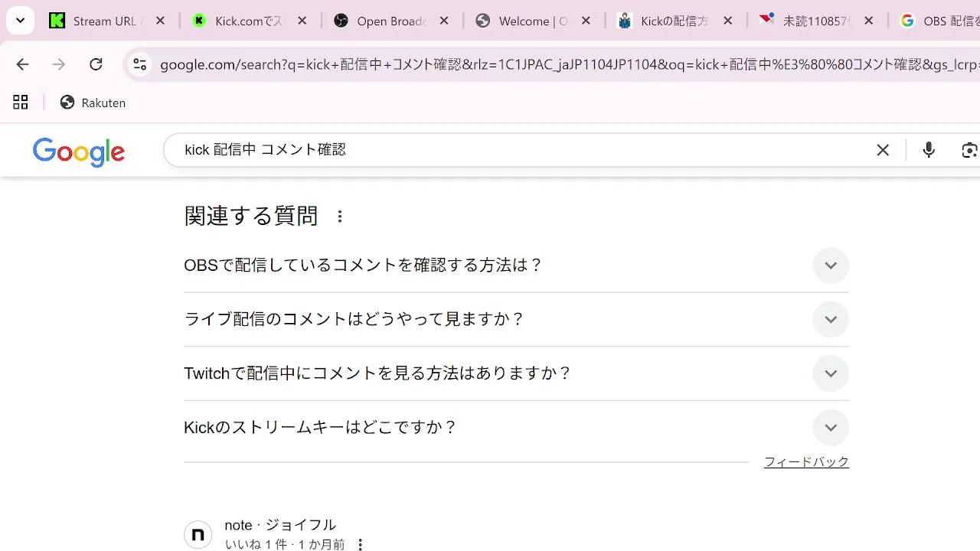Switch to the Kick.com tab
This screenshot has width=980, height=551.
pyautogui.click(x=249, y=21)
